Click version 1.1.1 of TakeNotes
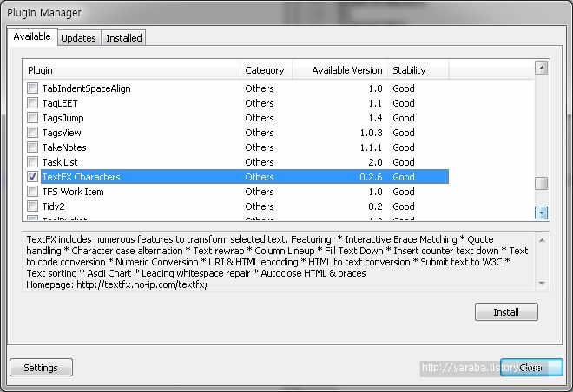Viewport: 573px width, 392px height. [x=371, y=147]
